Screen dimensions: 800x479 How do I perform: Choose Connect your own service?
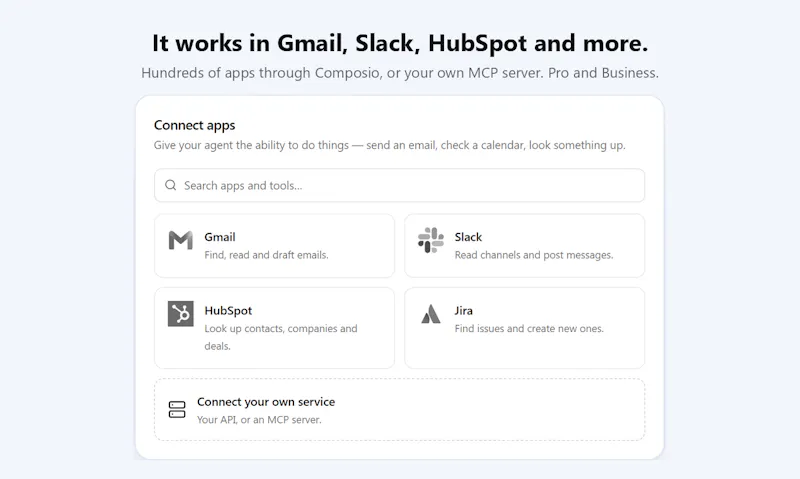[266, 402]
